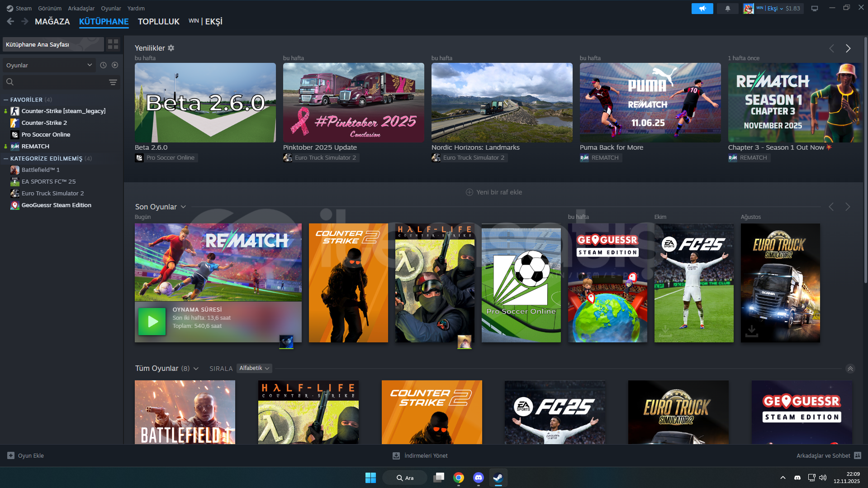
Task: Select GeoGuessr Steam Edition in sidebar
Action: (x=56, y=205)
